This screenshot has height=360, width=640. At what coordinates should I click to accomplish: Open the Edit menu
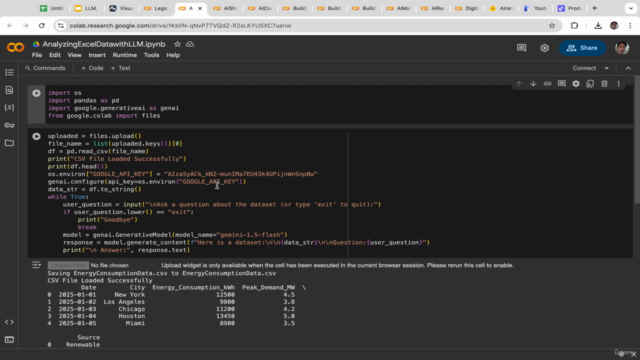55,55
